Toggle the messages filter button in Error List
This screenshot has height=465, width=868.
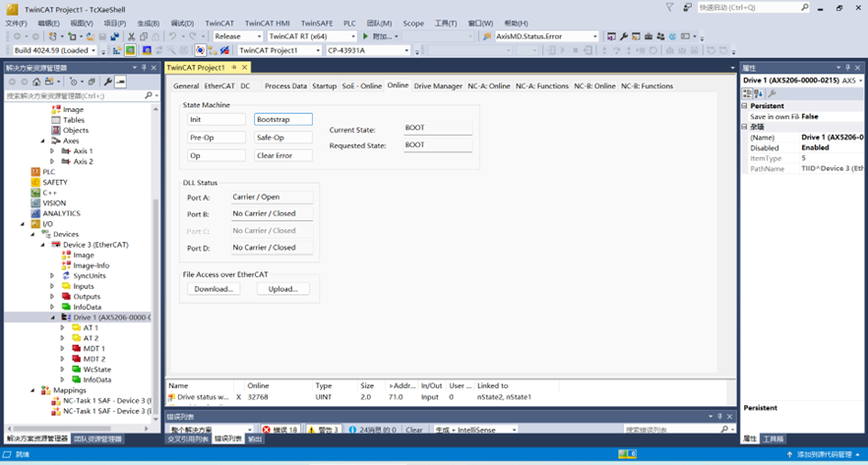coord(373,430)
